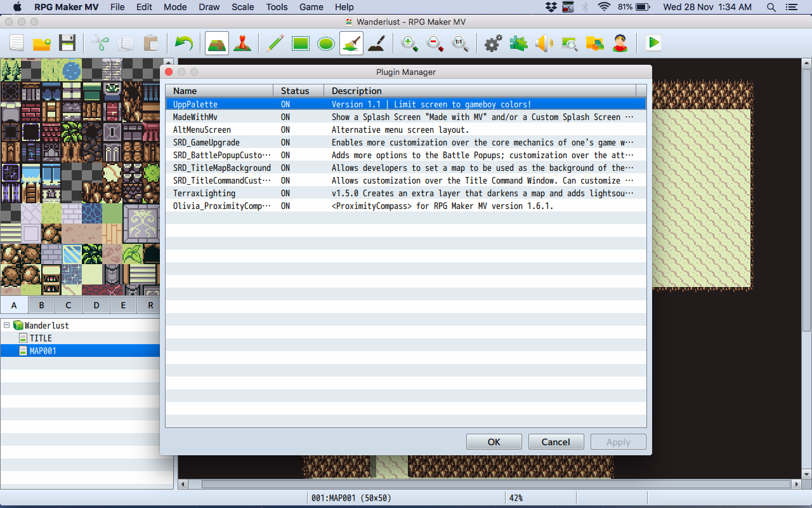Select the AltMenuScreen plugin row
The image size is (812, 508).
coord(406,130)
